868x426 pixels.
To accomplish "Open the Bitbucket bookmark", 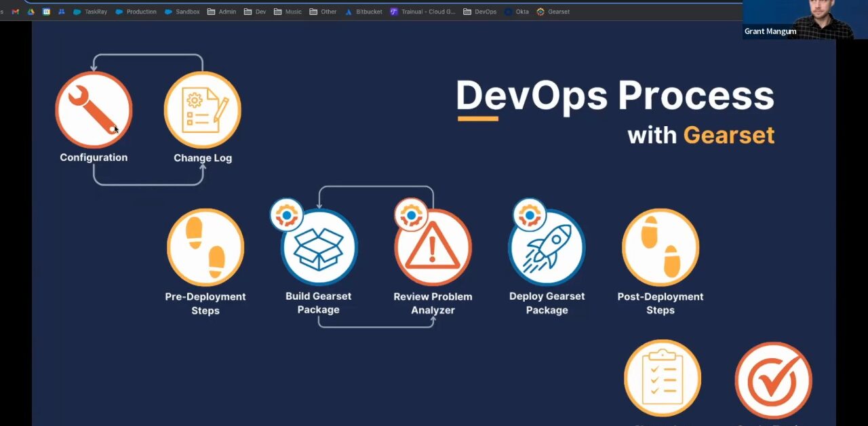I will pyautogui.click(x=364, y=12).
